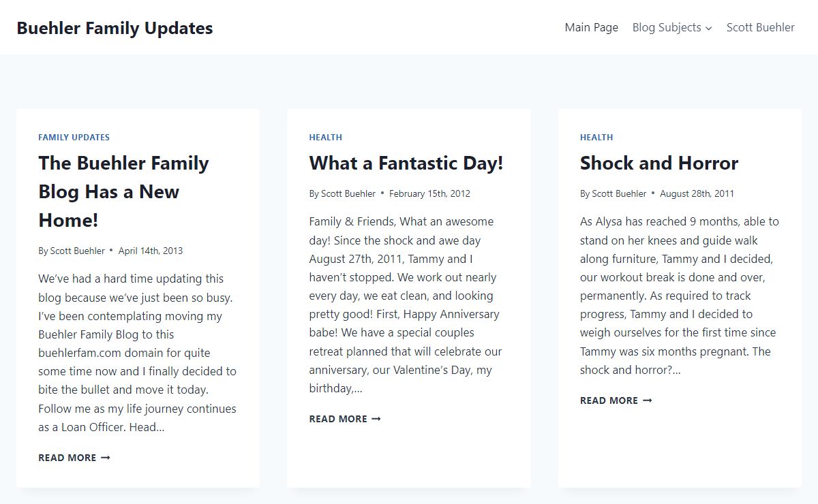Image resolution: width=818 pixels, height=504 pixels.
Task: Click Scott Buehler author on February 15th post
Action: tap(348, 193)
